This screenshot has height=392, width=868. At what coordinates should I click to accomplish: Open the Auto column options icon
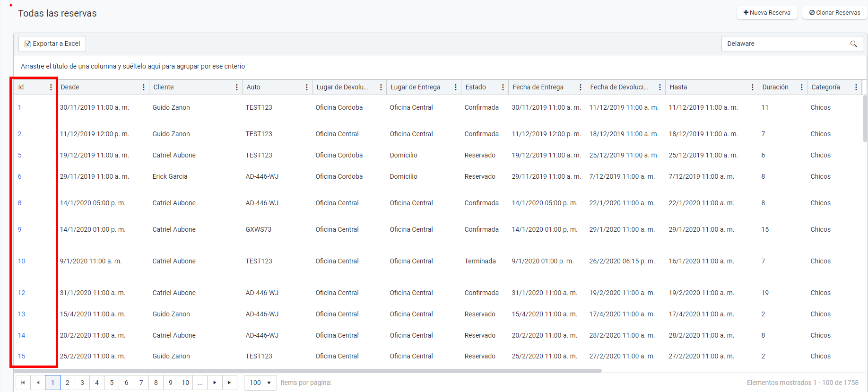coord(307,87)
